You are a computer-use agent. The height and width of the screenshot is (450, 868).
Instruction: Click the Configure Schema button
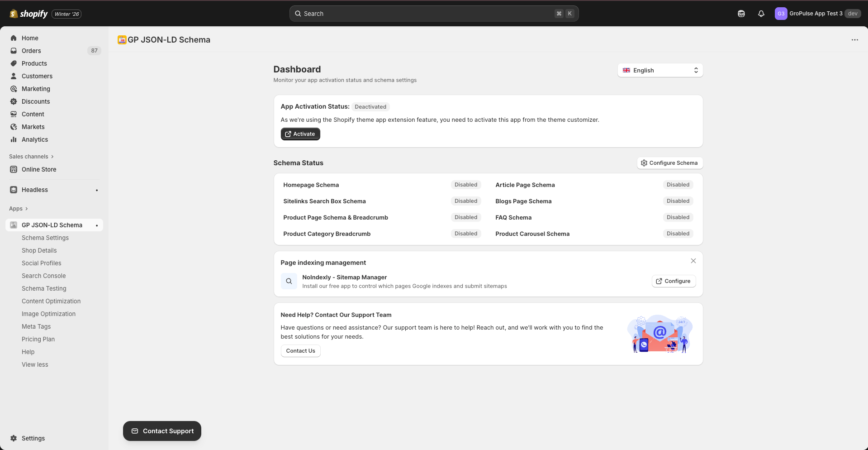[669, 163]
